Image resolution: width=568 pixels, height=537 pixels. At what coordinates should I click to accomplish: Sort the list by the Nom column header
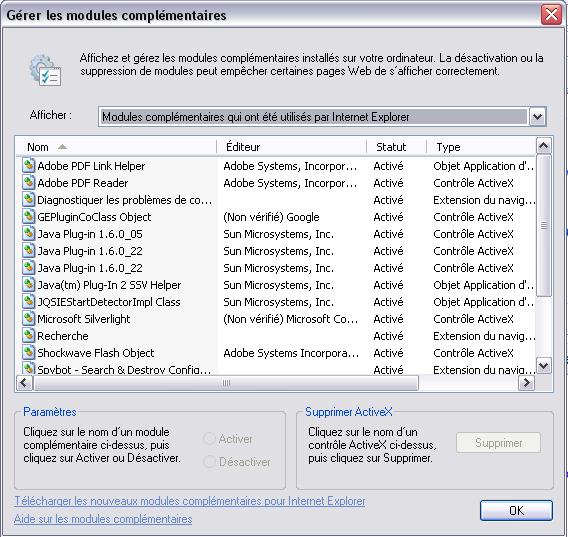pyautogui.click(x=116, y=147)
